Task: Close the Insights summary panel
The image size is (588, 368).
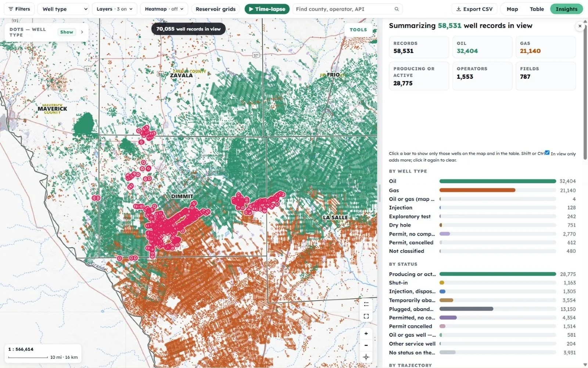Action: [x=580, y=26]
